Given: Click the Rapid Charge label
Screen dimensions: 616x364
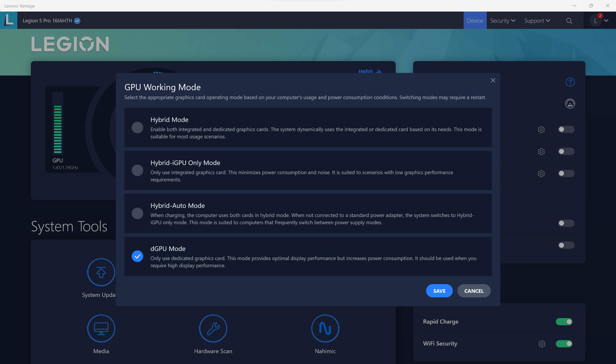Looking at the screenshot, I should tap(441, 322).
